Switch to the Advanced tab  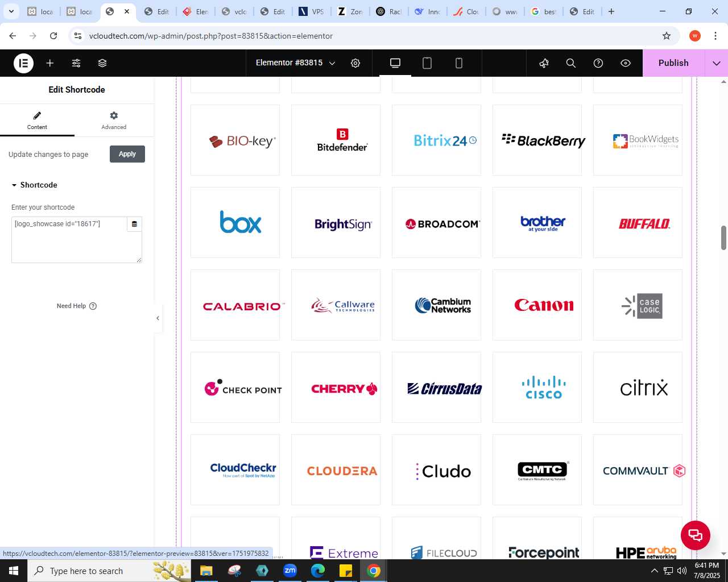(x=114, y=120)
